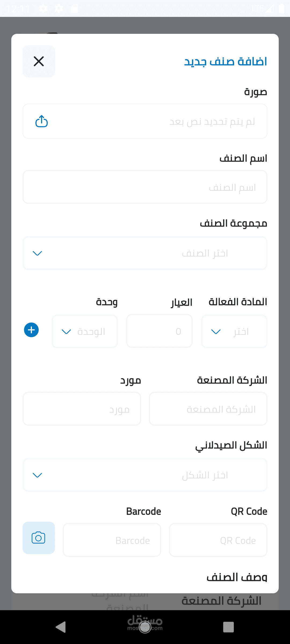Click the Barcode input field
This screenshot has height=644, width=290.
click(x=112, y=540)
